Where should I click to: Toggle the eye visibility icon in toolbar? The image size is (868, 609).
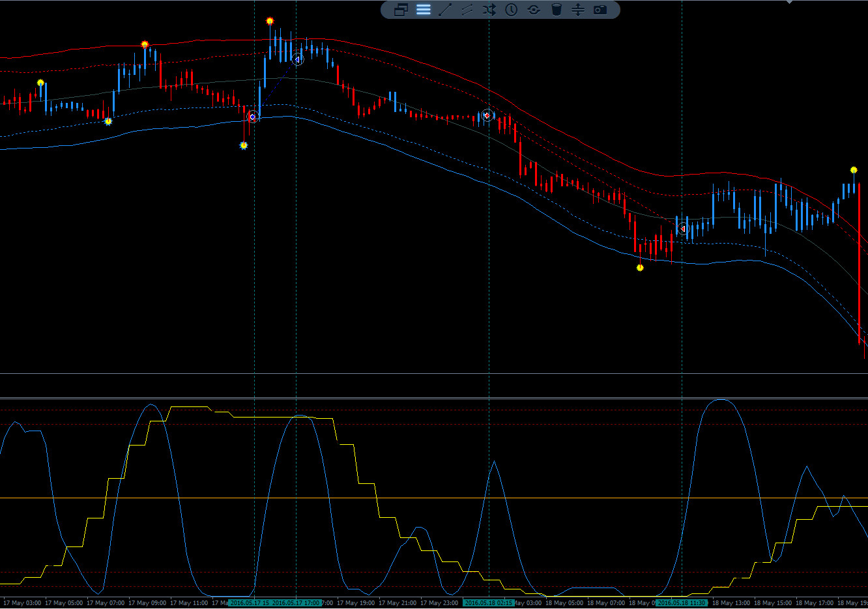[x=534, y=10]
